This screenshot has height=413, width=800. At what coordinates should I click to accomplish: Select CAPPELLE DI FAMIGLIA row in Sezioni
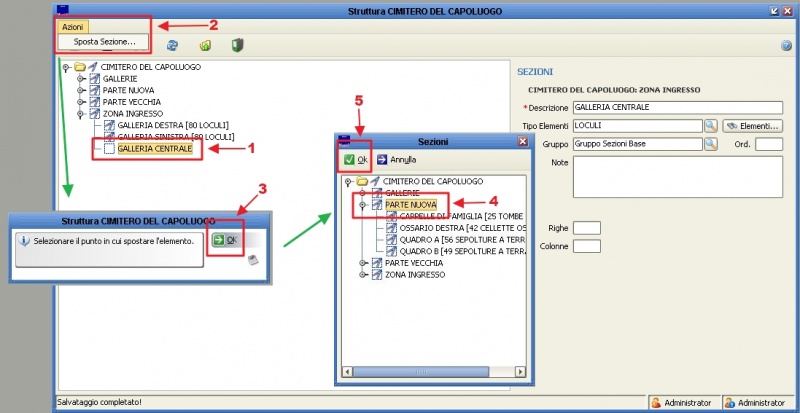click(461, 216)
